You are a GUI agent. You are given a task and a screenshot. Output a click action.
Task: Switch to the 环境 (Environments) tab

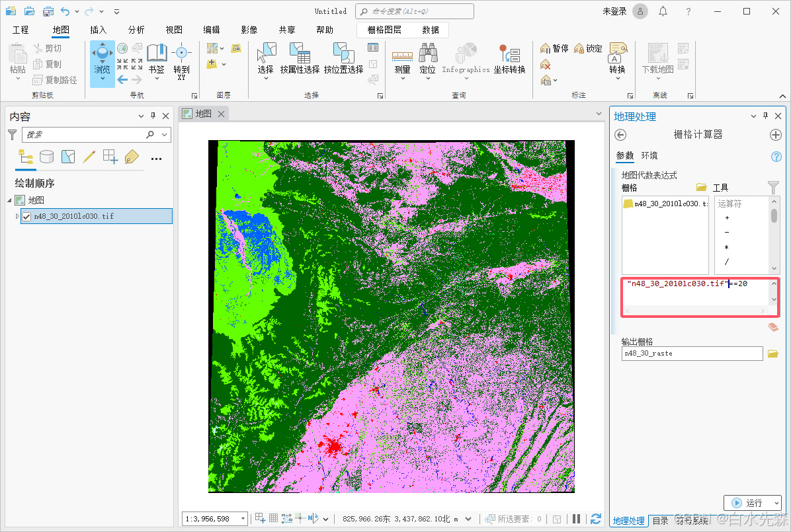(x=649, y=156)
